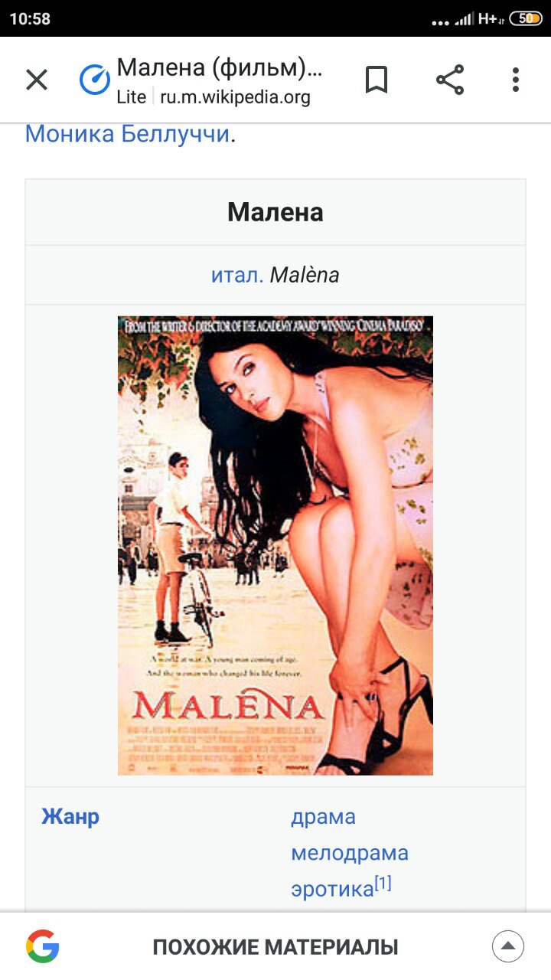Tap the ru.m.wikipedia.org address text

coord(235,97)
